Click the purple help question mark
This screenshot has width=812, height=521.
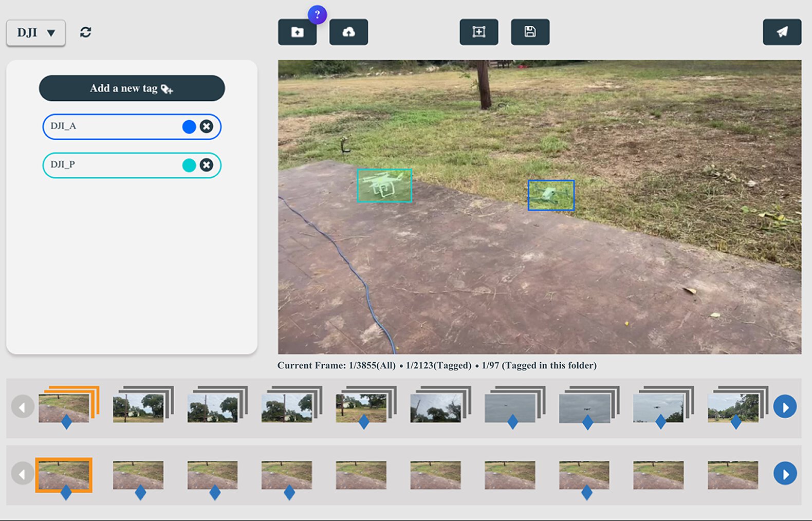[x=317, y=14]
